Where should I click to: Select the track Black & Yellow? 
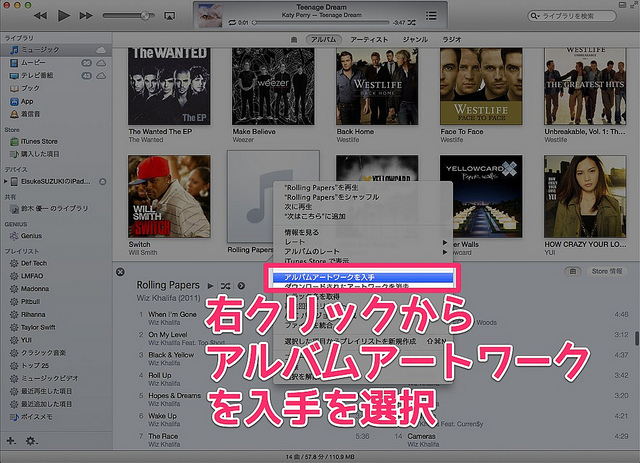(171, 355)
